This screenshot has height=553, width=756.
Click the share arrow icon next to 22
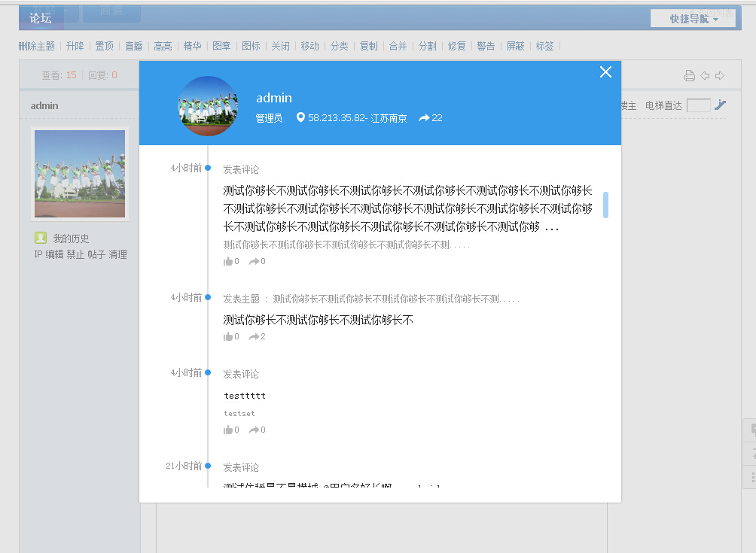pos(424,118)
